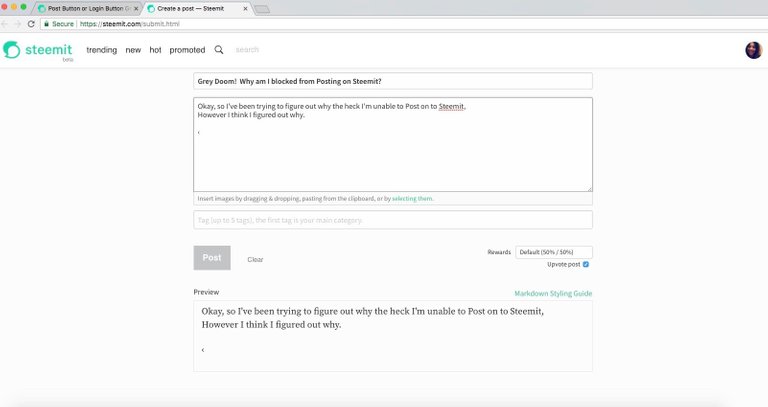Image resolution: width=768 pixels, height=407 pixels.
Task: Click the 'Preview' label
Action: pyautogui.click(x=206, y=292)
